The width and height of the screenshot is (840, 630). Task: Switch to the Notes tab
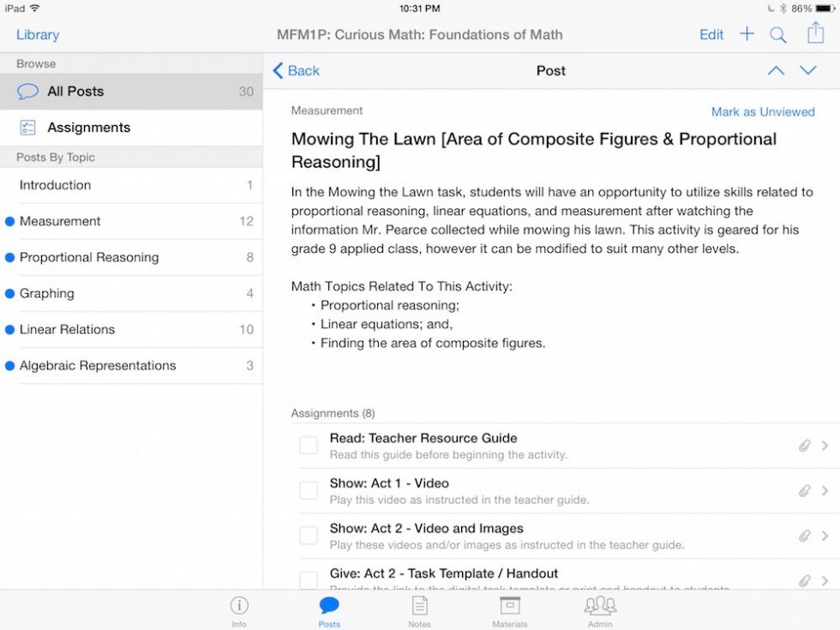(419, 610)
